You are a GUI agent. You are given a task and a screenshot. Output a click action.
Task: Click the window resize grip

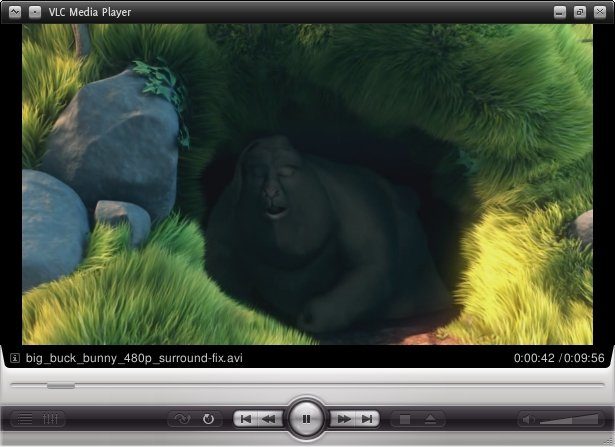[610, 442]
